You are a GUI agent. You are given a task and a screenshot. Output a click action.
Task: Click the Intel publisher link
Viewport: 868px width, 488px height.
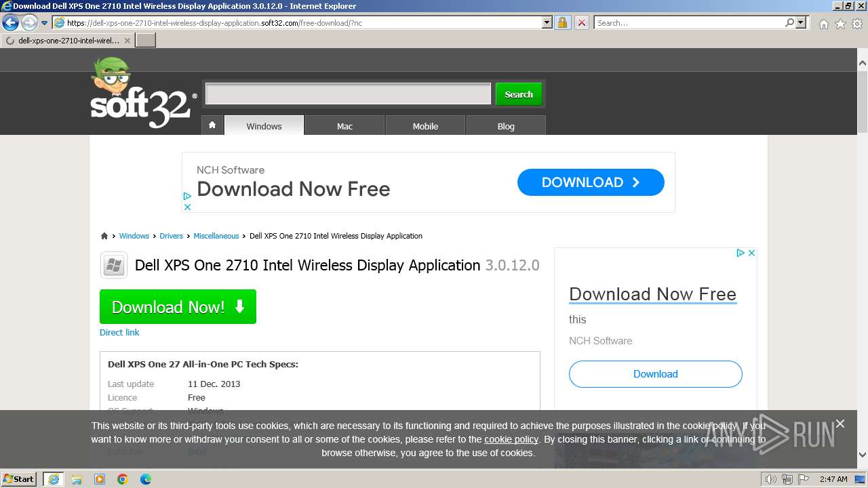197,451
